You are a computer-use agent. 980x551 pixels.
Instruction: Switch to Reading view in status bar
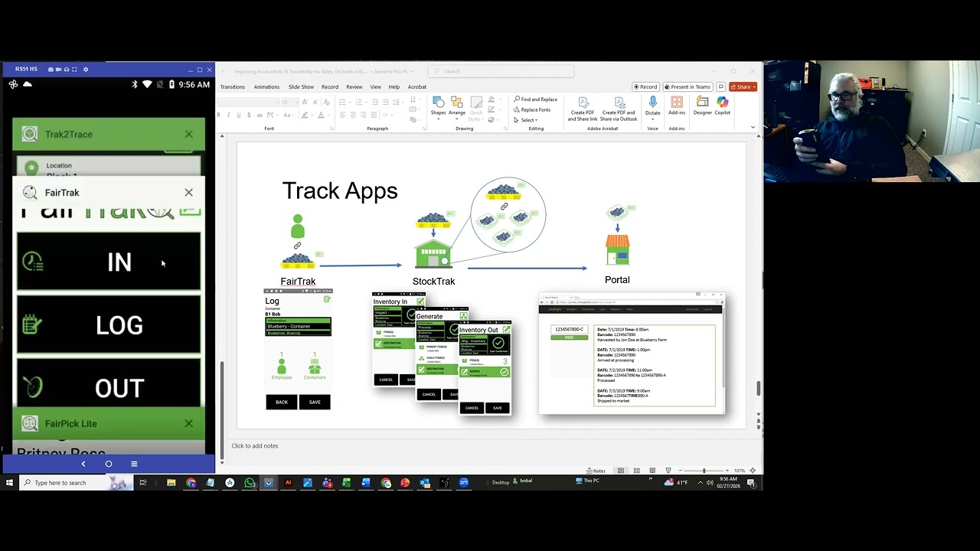point(652,471)
